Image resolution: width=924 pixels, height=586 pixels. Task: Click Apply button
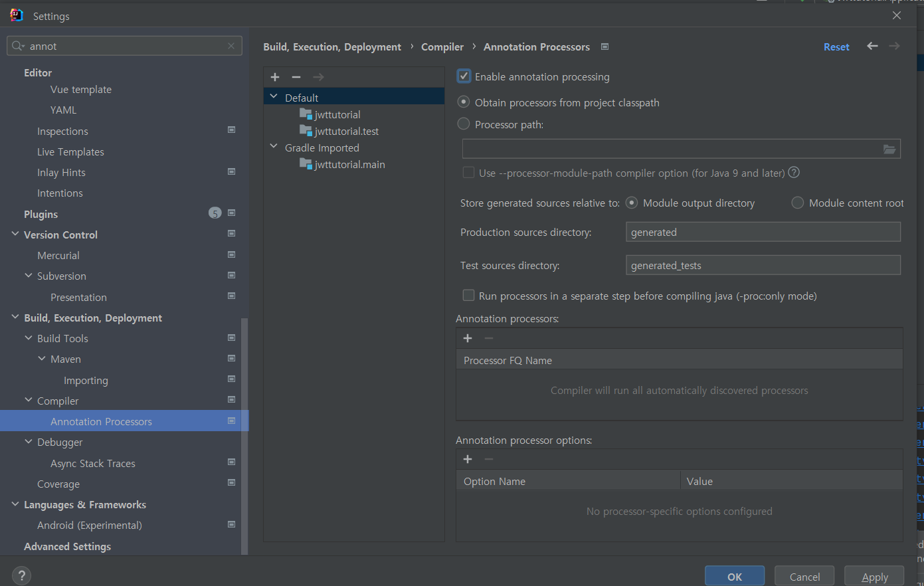coord(874,576)
